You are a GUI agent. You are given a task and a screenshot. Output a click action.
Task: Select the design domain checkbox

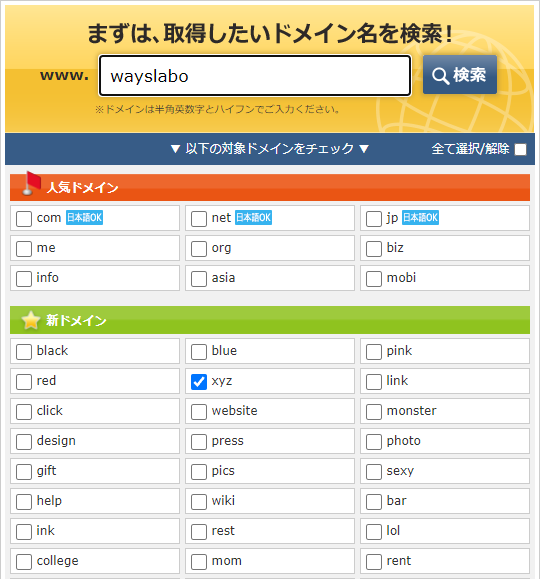click(x=24, y=442)
